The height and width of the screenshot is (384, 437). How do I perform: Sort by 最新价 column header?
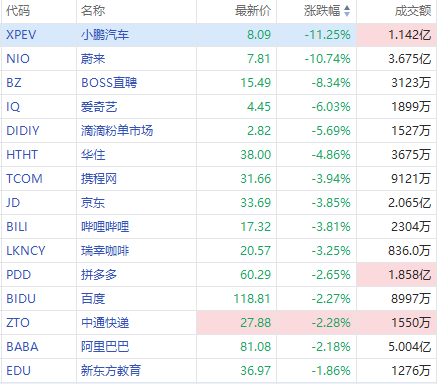(x=253, y=11)
